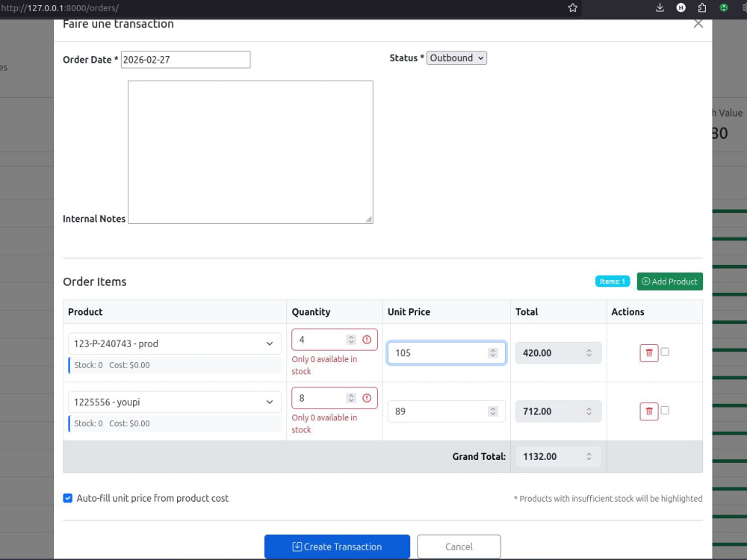The width and height of the screenshot is (747, 560).
Task: Click stepper on total 420.00 field
Action: pos(589,353)
